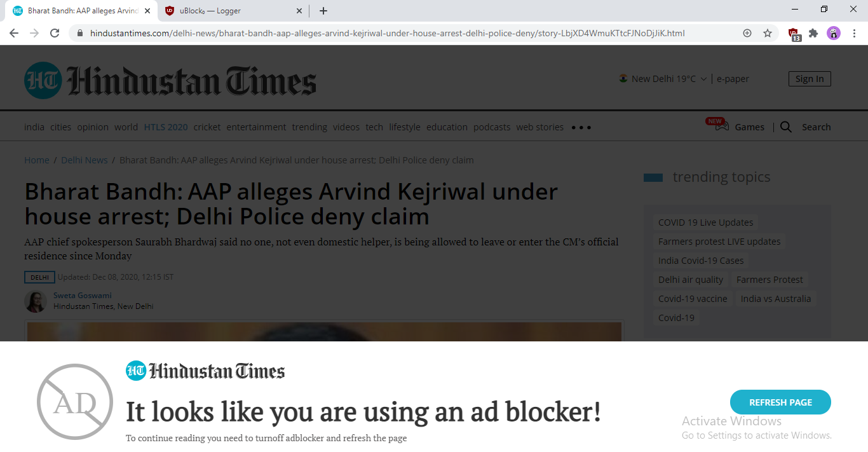Open the Games link with controller icon
Viewport: 868px width, 452px height.
tap(735, 126)
